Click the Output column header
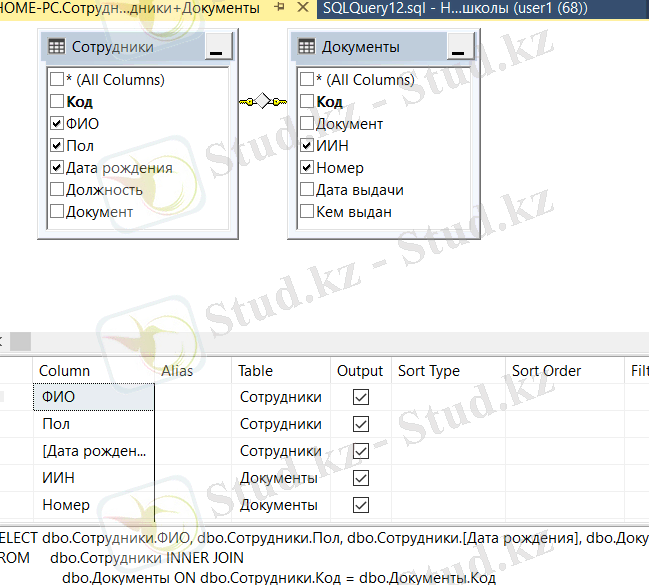The image size is (649, 585). click(x=361, y=371)
